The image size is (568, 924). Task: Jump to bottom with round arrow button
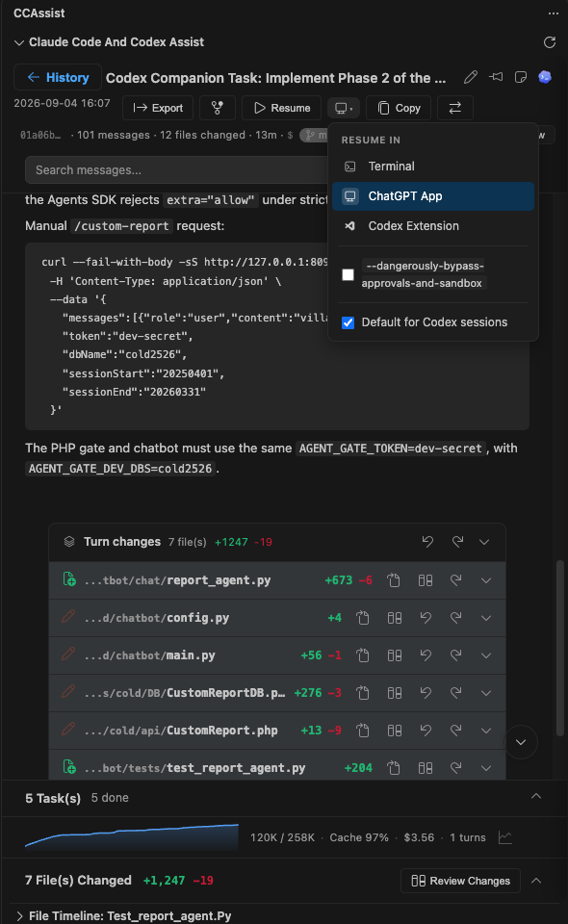[521, 742]
